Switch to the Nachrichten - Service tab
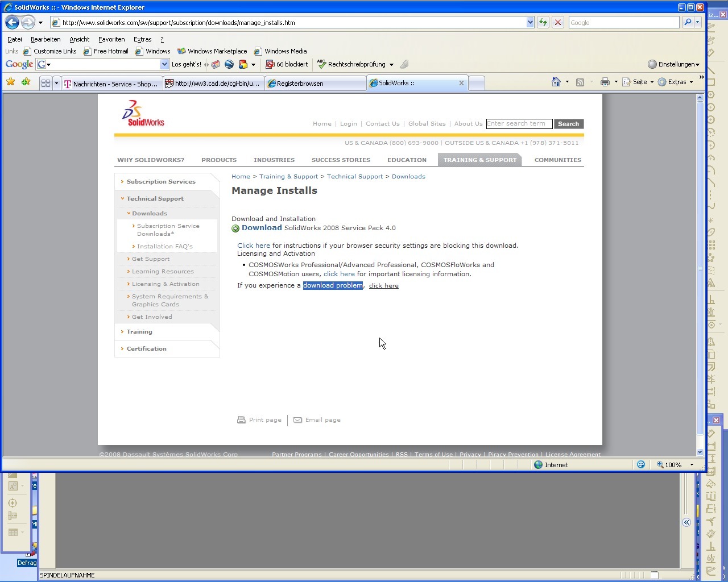Viewport: 728px width, 582px height. pyautogui.click(x=111, y=84)
